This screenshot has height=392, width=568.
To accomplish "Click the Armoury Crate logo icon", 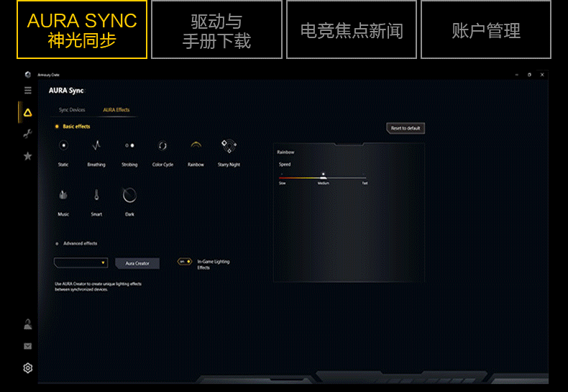I will (x=28, y=75).
